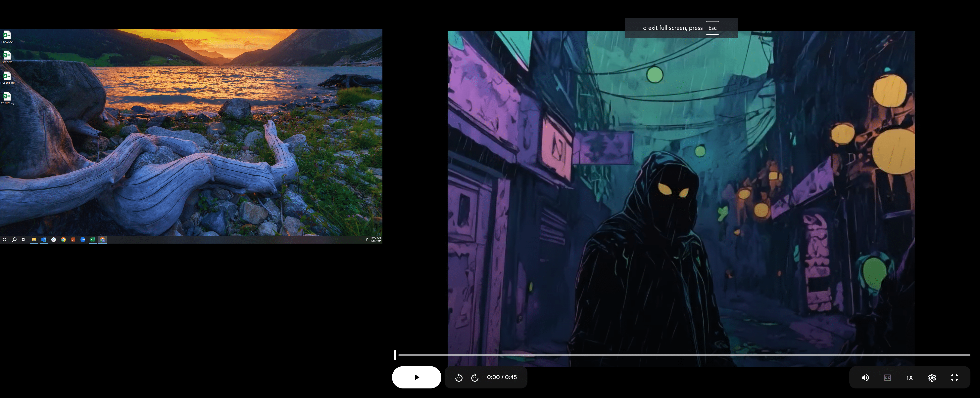
Task: Mute the video volume
Action: point(865,378)
